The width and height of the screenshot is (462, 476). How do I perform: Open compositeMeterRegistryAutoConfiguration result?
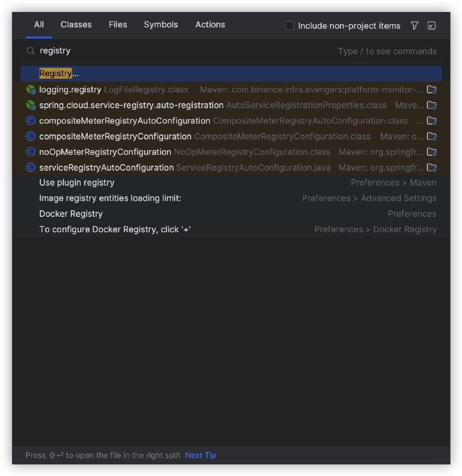231,121
